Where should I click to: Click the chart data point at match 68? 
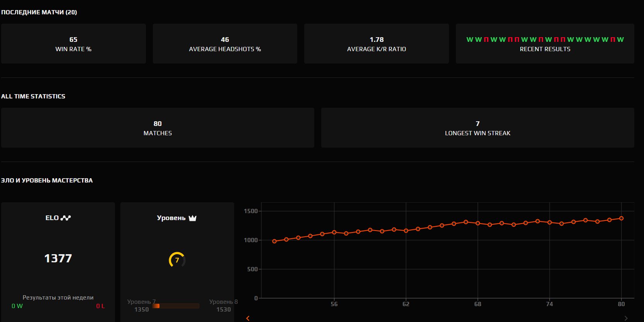click(x=478, y=223)
